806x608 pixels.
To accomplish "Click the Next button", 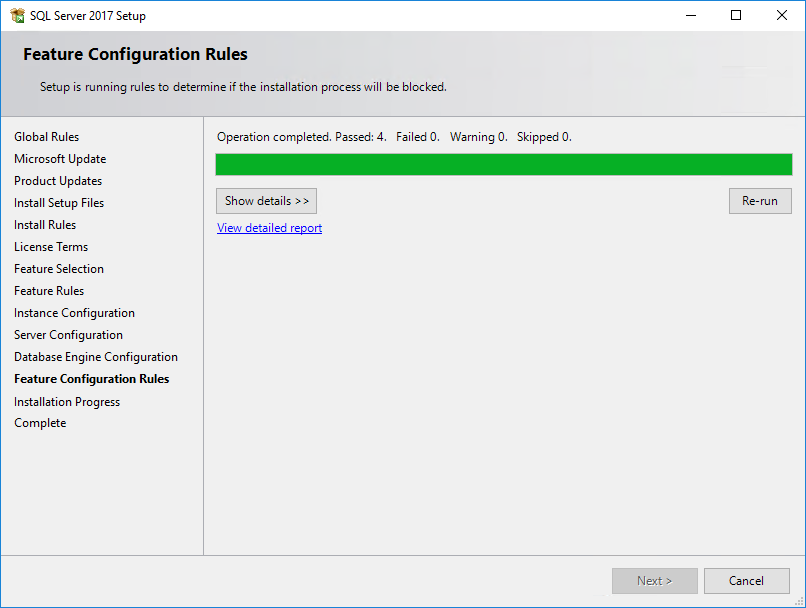I will click(654, 581).
